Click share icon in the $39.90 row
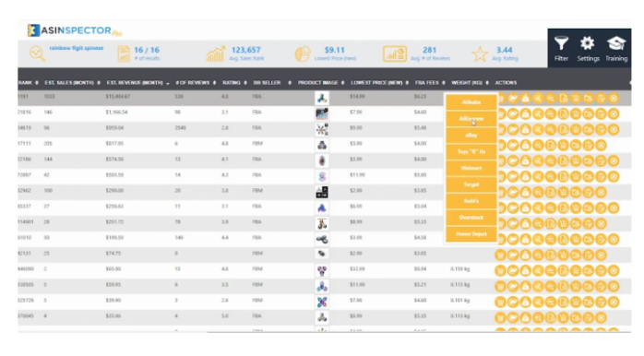644x356 pixels. coord(538,303)
